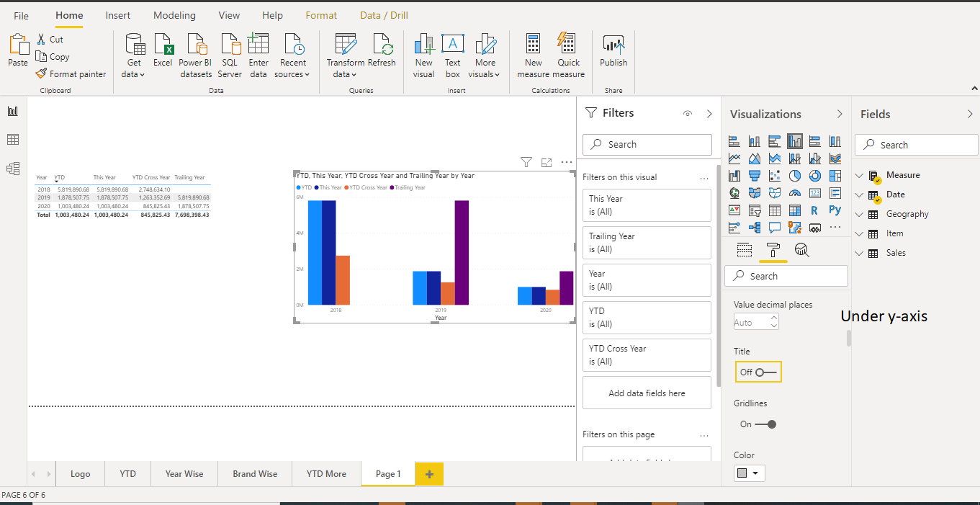Click the format pane vertical scrollbar
Image resolution: width=980 pixels, height=505 pixels.
coord(849,338)
